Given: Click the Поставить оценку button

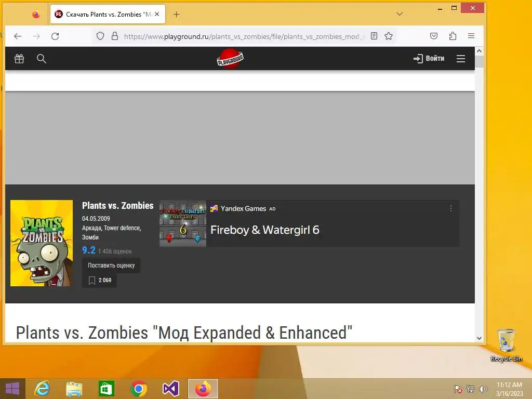Looking at the screenshot, I should pyautogui.click(x=111, y=265).
